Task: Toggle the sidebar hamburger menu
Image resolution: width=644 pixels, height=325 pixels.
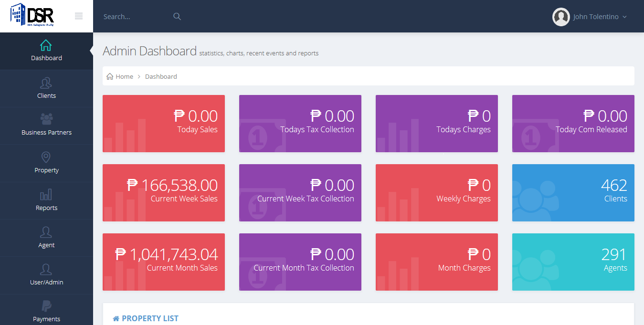Action: click(x=79, y=16)
